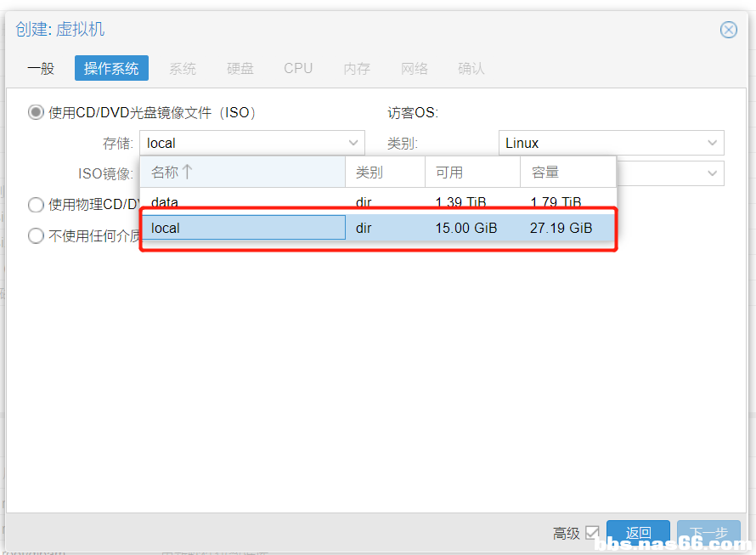
Task: Choose the 不使用任何介质 radio option
Action: tap(36, 235)
